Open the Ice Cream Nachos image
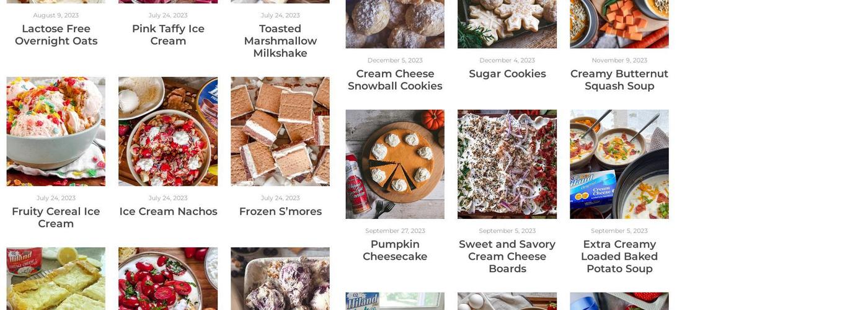Image resolution: width=868 pixels, height=310 pixels. 168,131
